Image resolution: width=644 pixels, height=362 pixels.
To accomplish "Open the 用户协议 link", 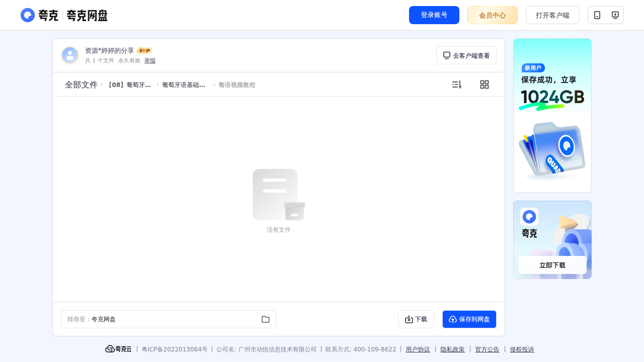I will click(x=418, y=349).
